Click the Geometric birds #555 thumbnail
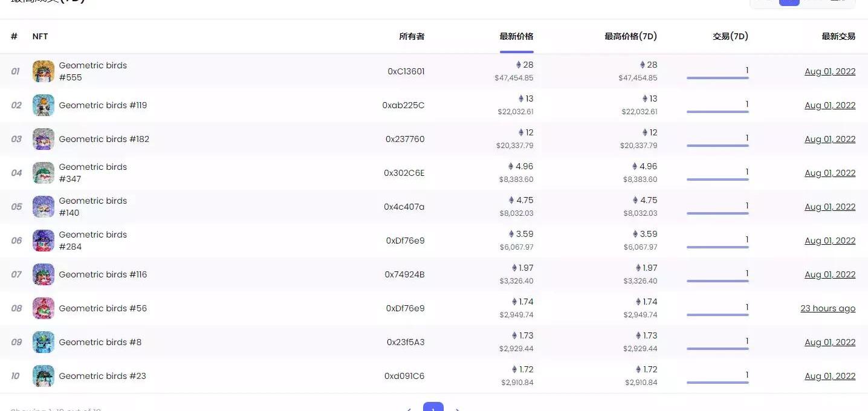This screenshot has height=411, width=868. click(44, 71)
